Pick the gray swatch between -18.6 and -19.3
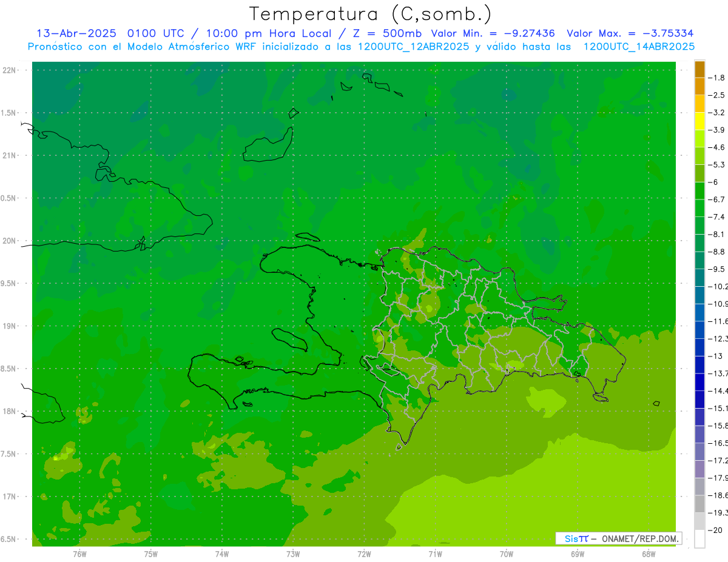The width and height of the screenshot is (728, 562). pyautogui.click(x=699, y=504)
